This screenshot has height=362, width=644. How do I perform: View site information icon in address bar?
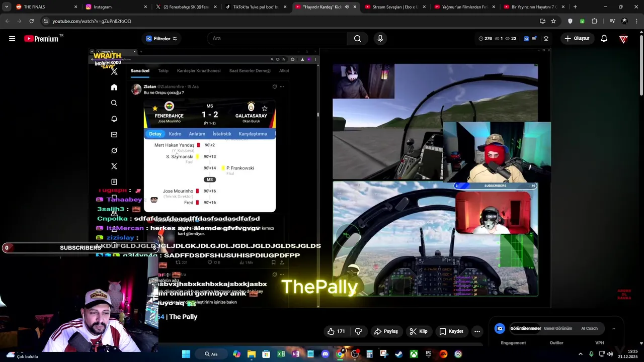point(46,21)
